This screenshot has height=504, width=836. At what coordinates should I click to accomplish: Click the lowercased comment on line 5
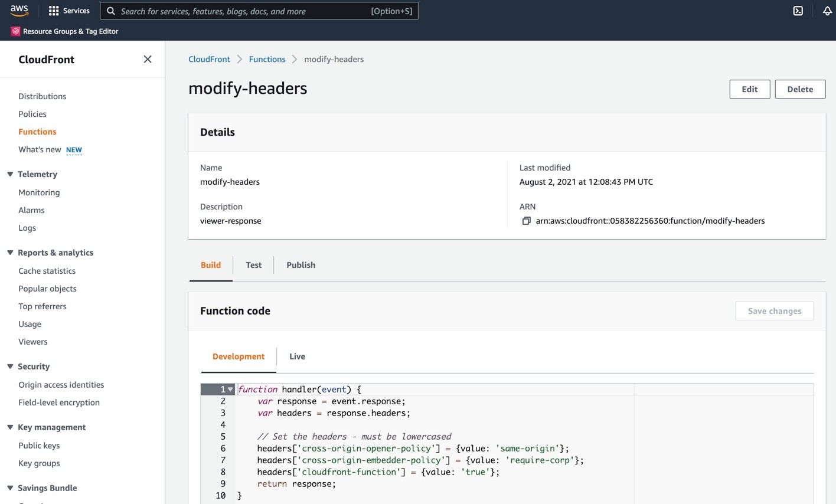(x=354, y=437)
